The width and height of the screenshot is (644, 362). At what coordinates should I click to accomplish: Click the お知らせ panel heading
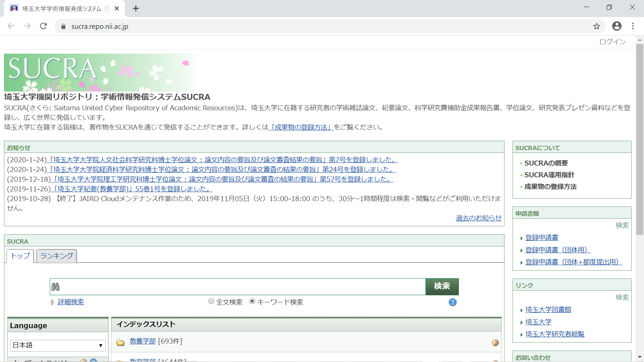tap(19, 148)
